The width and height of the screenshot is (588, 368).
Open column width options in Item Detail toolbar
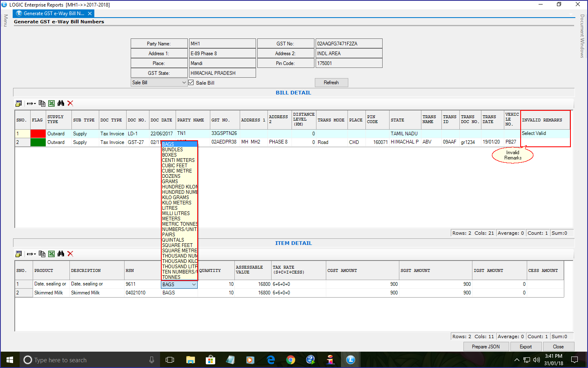pos(31,254)
